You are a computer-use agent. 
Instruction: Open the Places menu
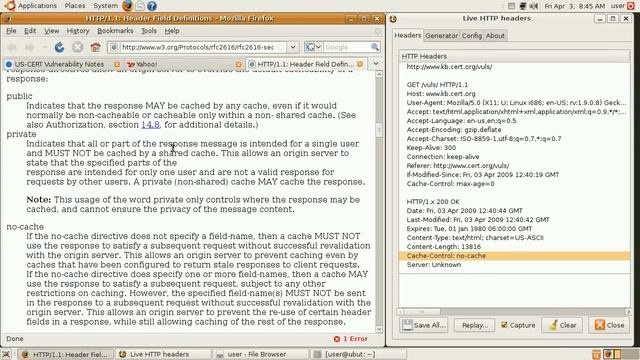tap(75, 6)
